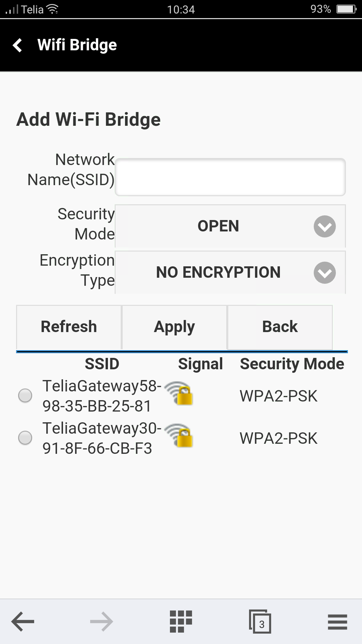362x644 pixels.
Task: Tap the browser back arrow
Action: (23, 622)
